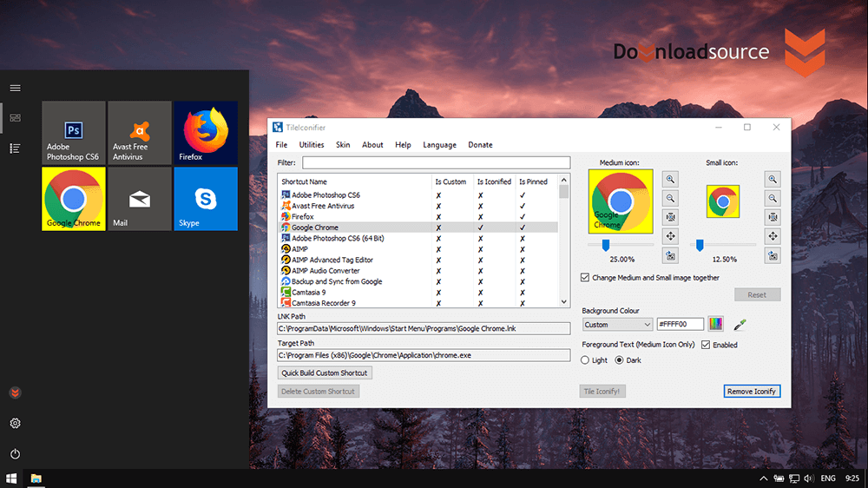868x488 pixels.
Task: Zoom in the Medium icon preview
Action: click(670, 180)
